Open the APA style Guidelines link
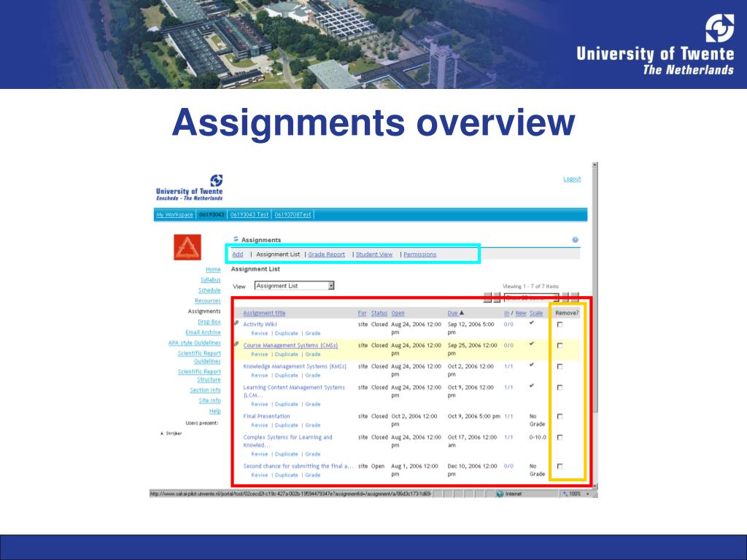747x560 pixels. 194,343
